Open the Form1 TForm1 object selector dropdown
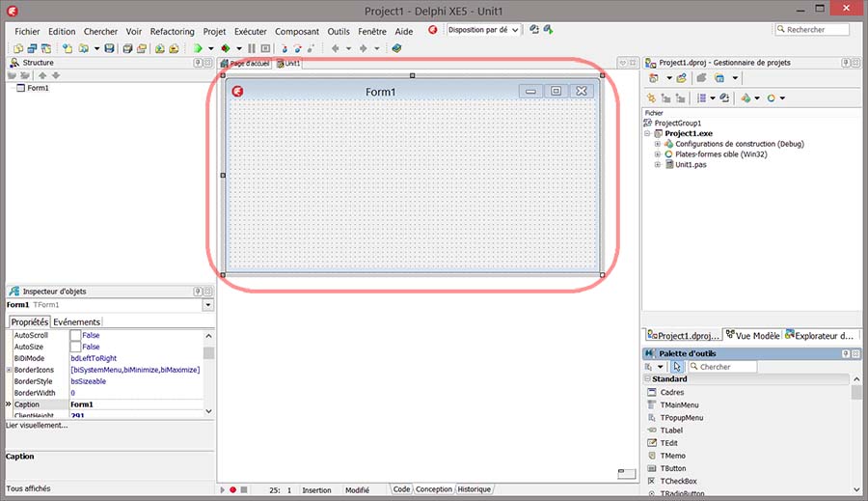Image resolution: width=868 pixels, height=501 pixels. tap(207, 305)
